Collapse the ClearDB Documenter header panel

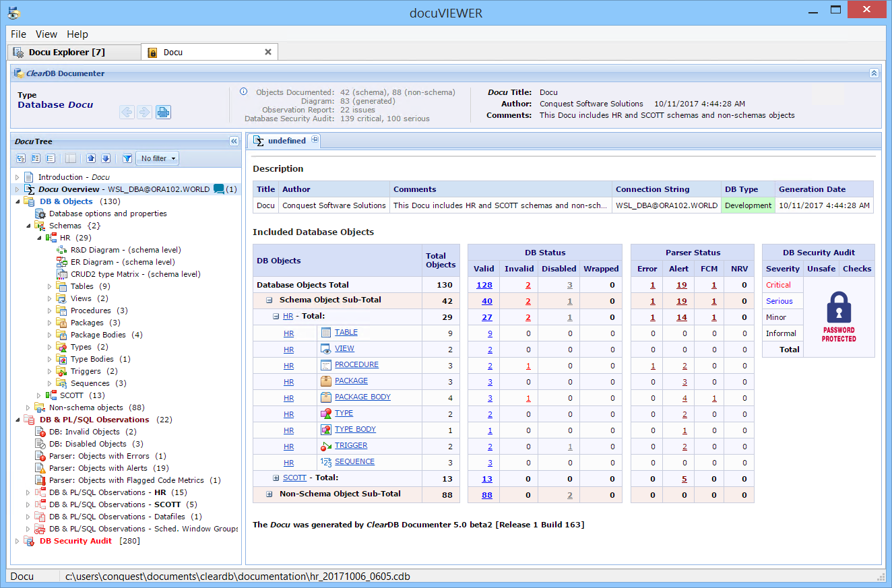click(x=874, y=73)
